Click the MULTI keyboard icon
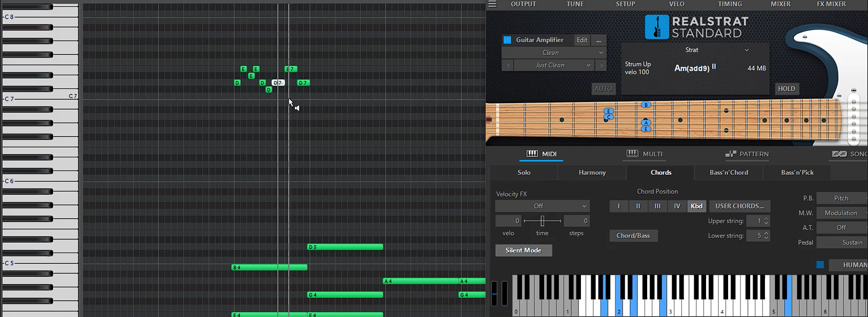Screen dimensions: 868x317 tap(632, 154)
